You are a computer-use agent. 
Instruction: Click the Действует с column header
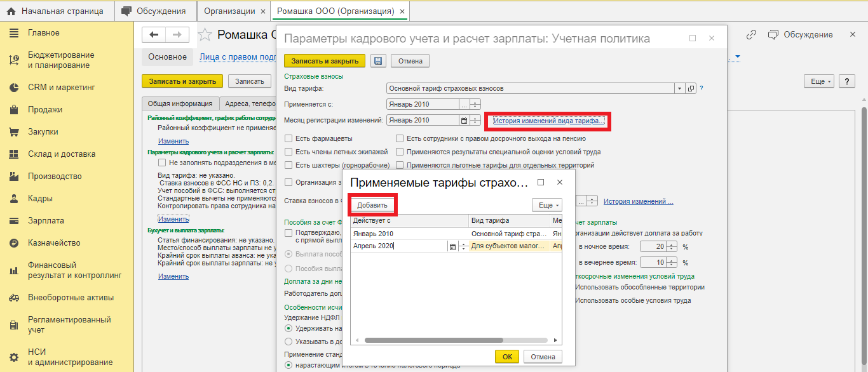[410, 221]
